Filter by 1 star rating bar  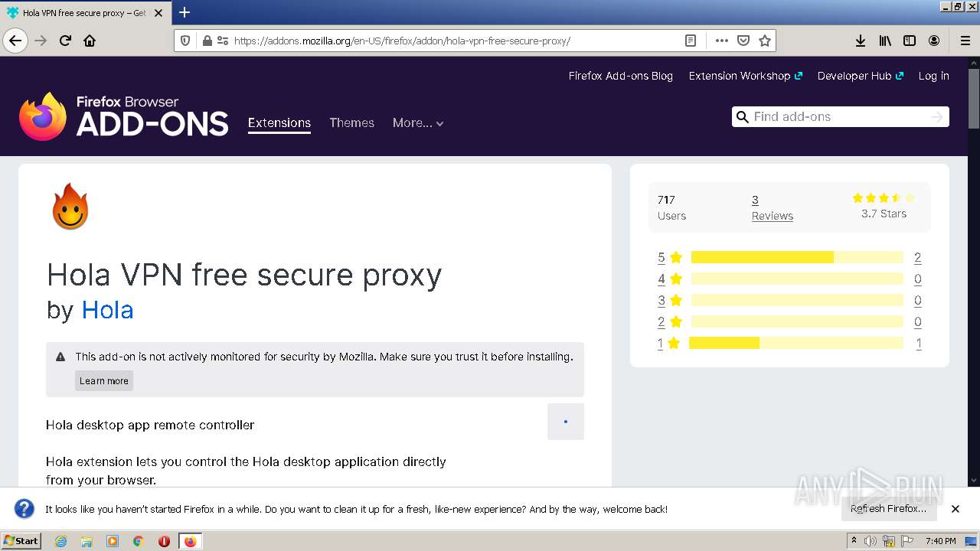click(x=796, y=344)
